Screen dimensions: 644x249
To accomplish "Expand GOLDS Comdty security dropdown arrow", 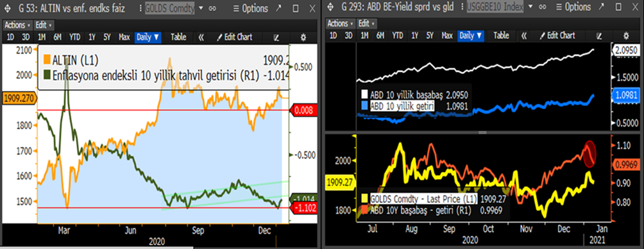I will 200,8.
